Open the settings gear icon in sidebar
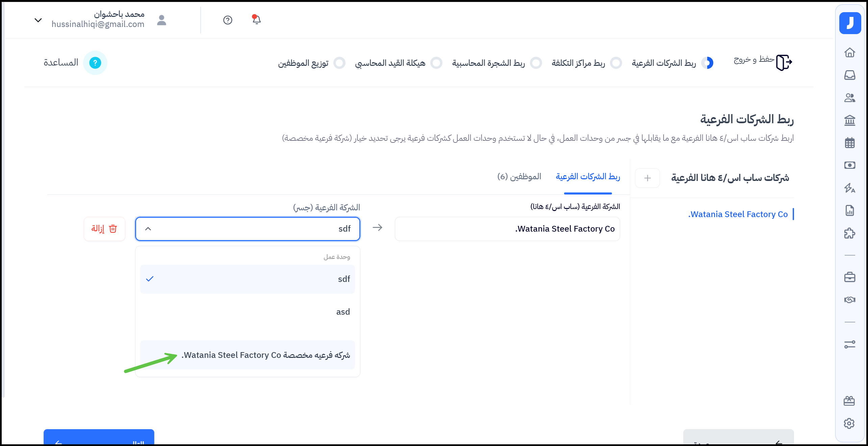 coord(849,423)
